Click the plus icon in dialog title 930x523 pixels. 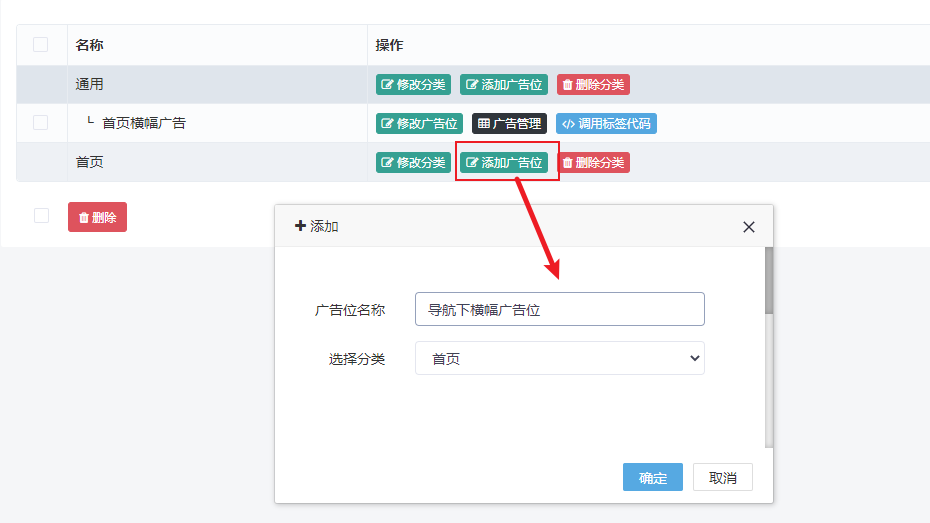300,226
